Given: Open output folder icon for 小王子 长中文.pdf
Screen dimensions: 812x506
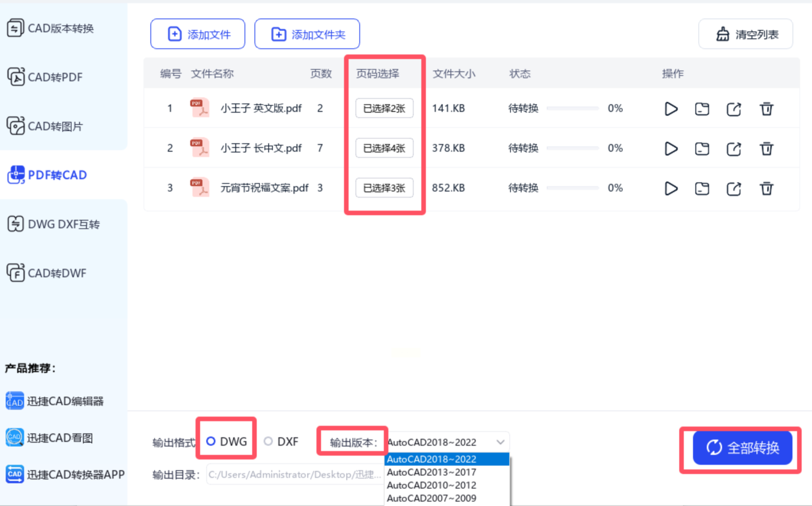Looking at the screenshot, I should click(702, 149).
